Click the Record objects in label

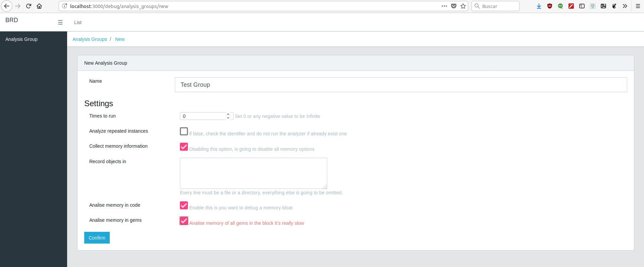coord(108,161)
